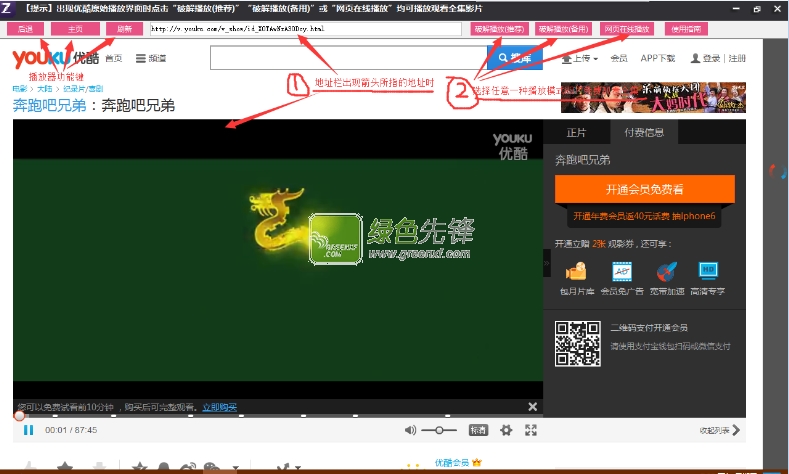The height and width of the screenshot is (474, 789).
Task: Click the 开通年费会员返40元话费 promotion text
Action: pyautogui.click(x=644, y=216)
